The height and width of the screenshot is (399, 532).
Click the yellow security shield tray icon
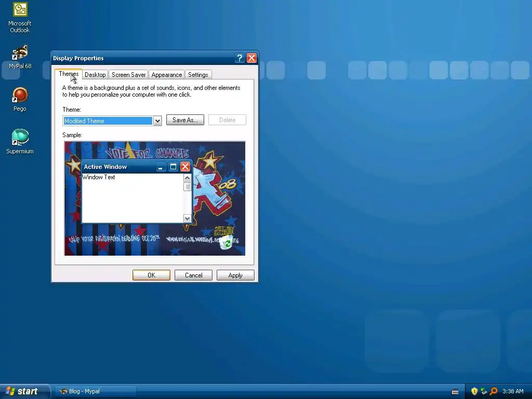click(474, 391)
